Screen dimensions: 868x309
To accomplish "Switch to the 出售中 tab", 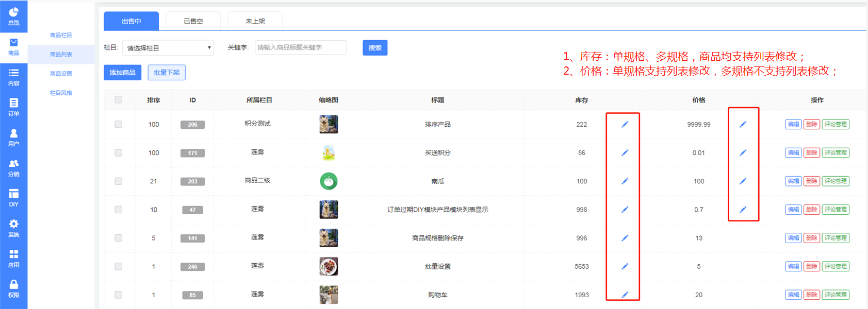I will [x=131, y=21].
